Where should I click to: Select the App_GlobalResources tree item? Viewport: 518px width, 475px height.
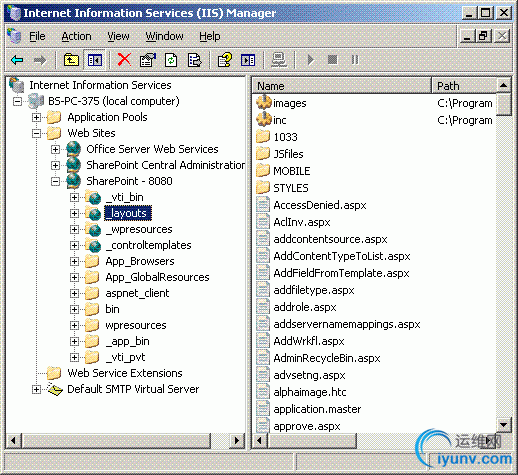[x=157, y=277]
